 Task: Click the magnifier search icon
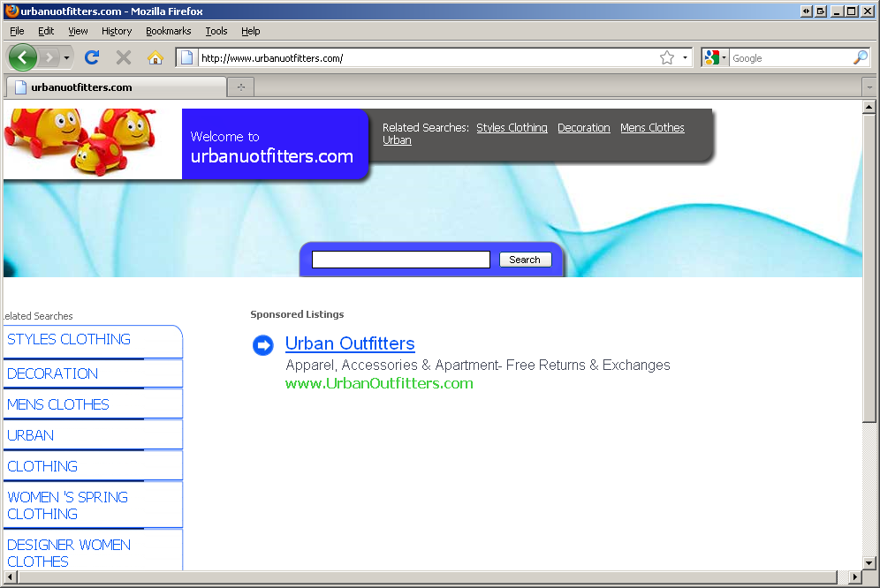pyautogui.click(x=860, y=57)
